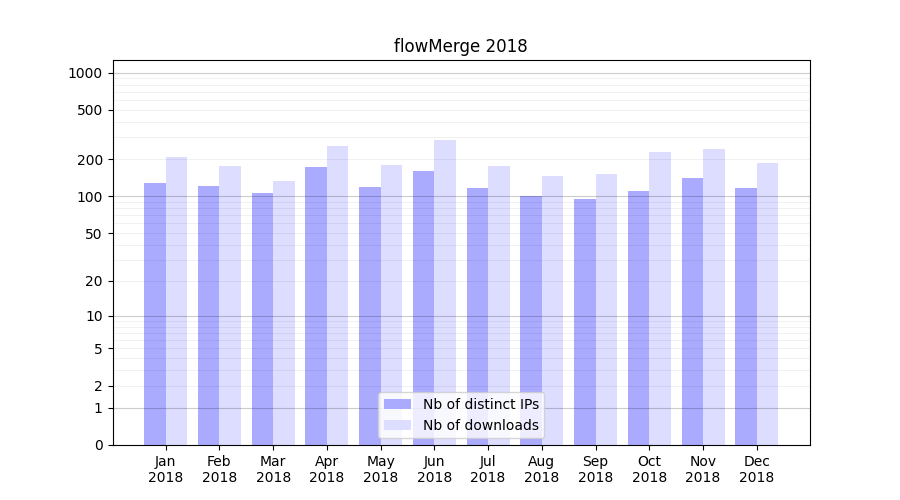
Task: Click the 'Aug 2018' x-axis label
Action: [x=541, y=469]
